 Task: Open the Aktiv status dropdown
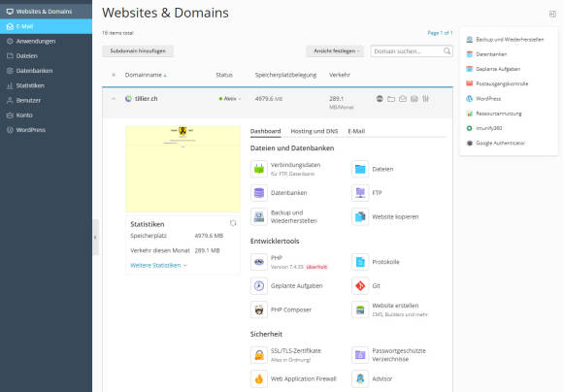click(230, 99)
